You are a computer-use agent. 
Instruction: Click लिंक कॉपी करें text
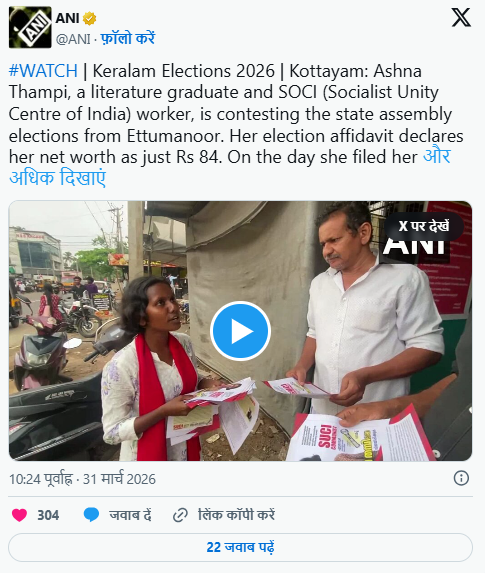[236, 515]
